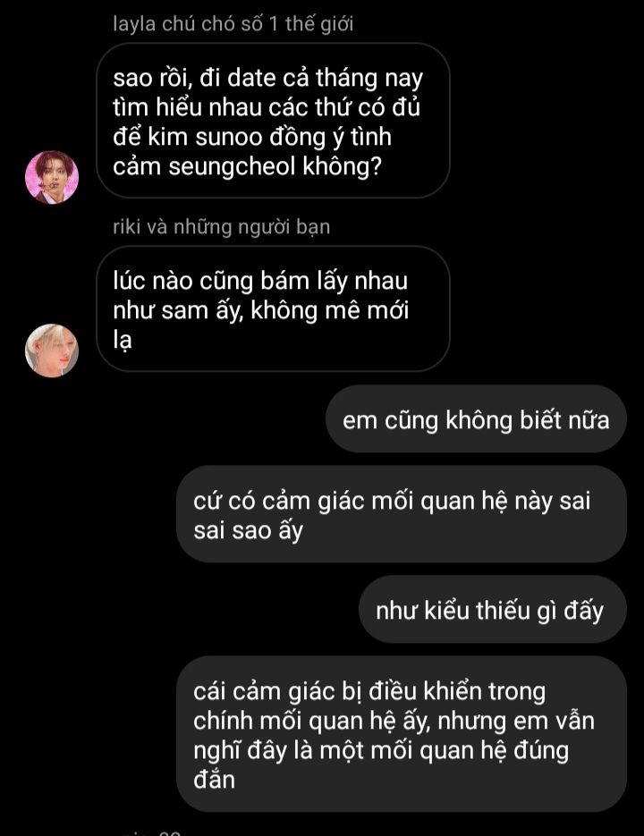
Task: View profile photo beside the kim sunoo message
Action: click(x=52, y=178)
